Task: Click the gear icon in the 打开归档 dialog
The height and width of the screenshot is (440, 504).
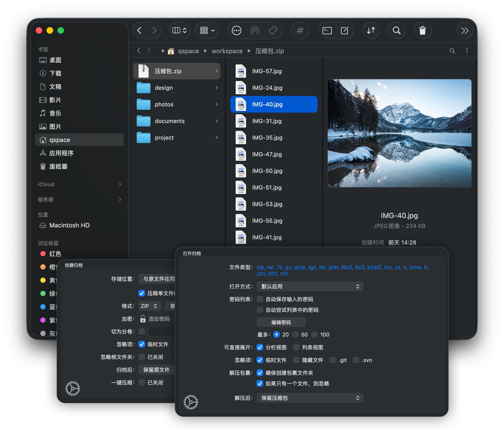Action: (x=191, y=402)
